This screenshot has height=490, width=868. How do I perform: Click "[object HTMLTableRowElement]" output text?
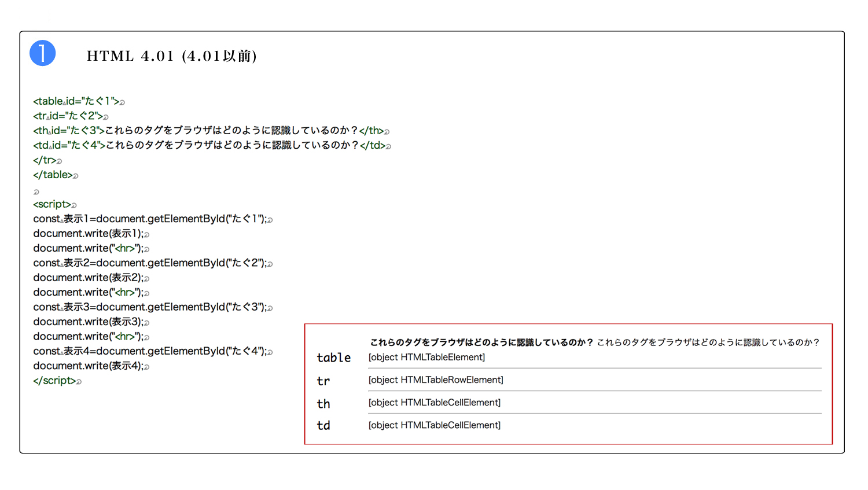coord(436,380)
